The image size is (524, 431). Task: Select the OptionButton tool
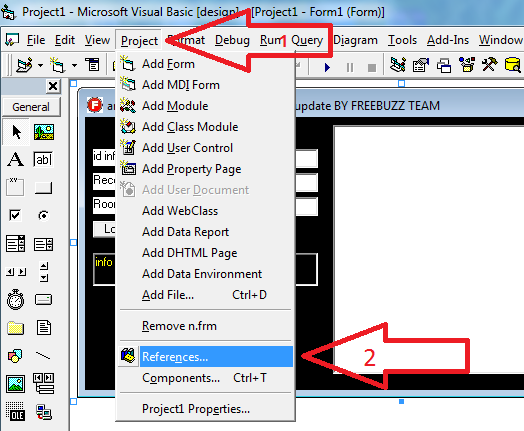[x=44, y=216]
